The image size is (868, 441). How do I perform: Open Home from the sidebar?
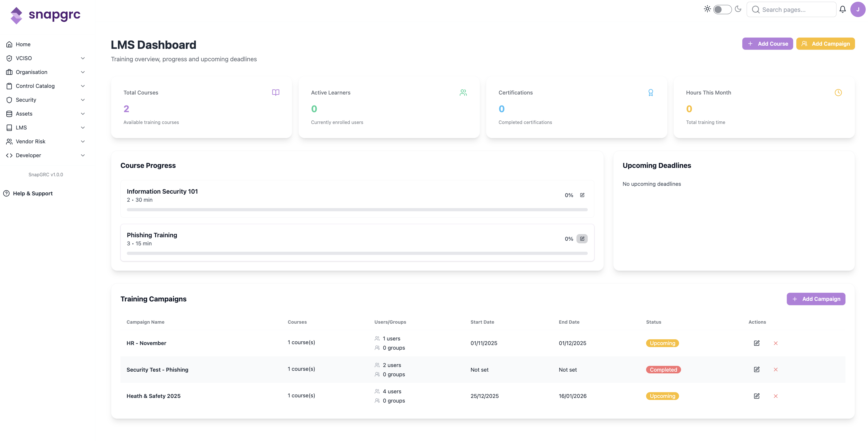click(x=23, y=44)
